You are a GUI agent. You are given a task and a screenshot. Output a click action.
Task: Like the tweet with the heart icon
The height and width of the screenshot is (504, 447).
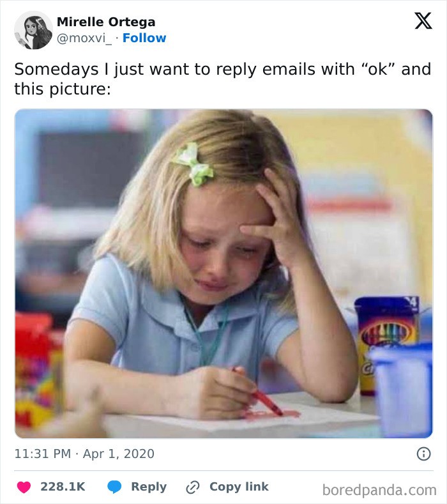click(24, 487)
